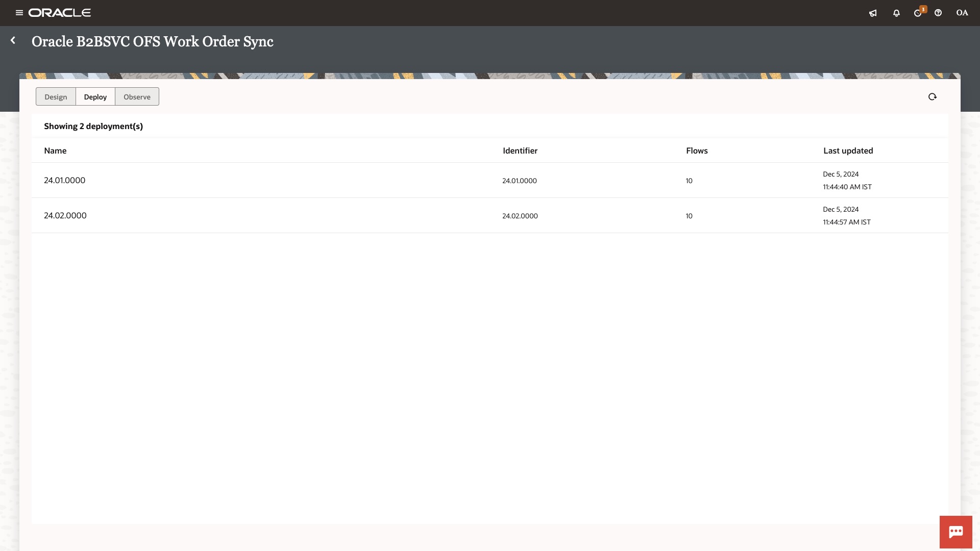Viewport: 980px width, 551px height.
Task: Sort by the Name column header
Action: (55, 151)
